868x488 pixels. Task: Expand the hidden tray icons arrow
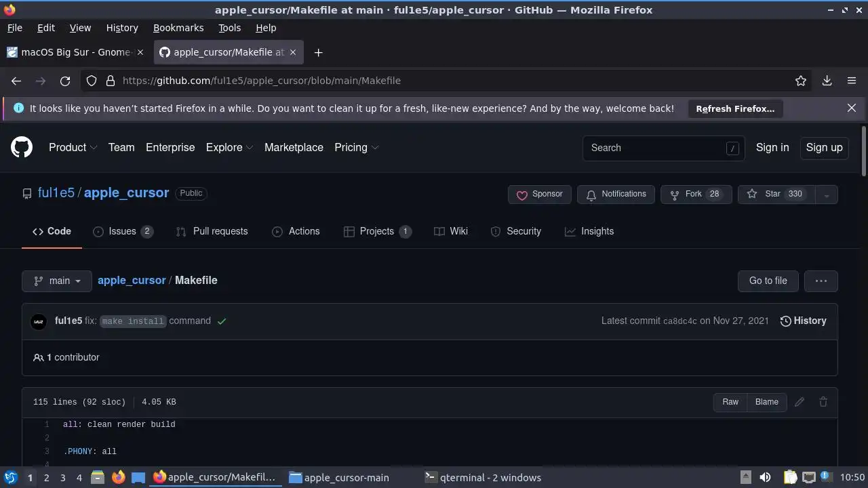pyautogui.click(x=745, y=478)
